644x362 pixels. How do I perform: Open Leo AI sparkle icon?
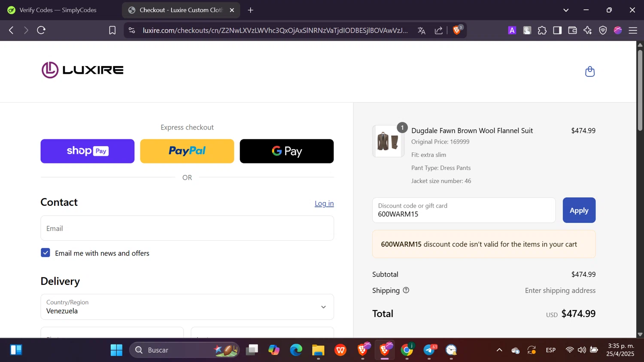point(588,30)
